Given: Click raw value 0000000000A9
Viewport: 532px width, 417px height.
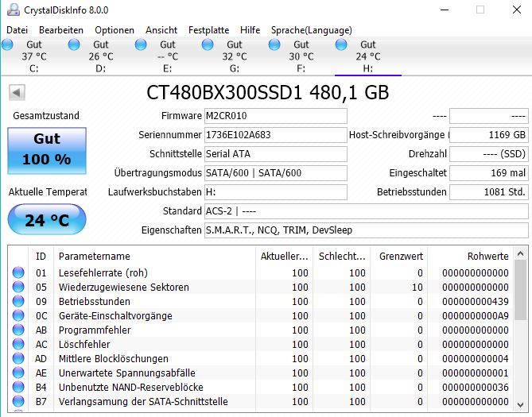Looking at the screenshot, I should click(x=476, y=315).
